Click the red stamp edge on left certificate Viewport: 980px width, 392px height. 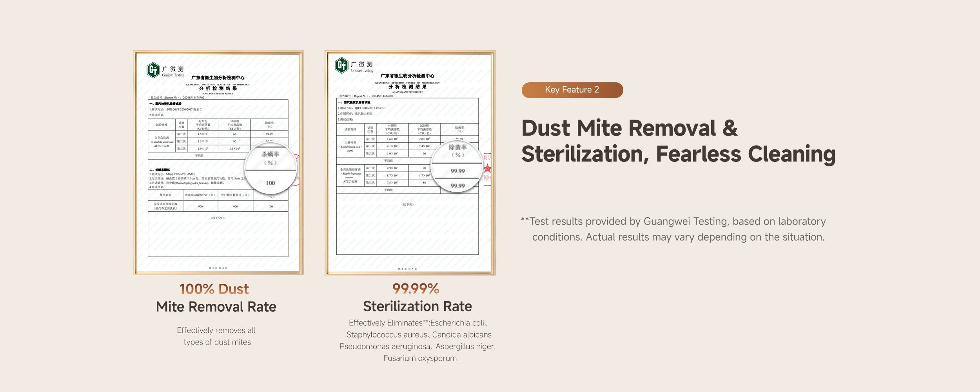[297, 169]
